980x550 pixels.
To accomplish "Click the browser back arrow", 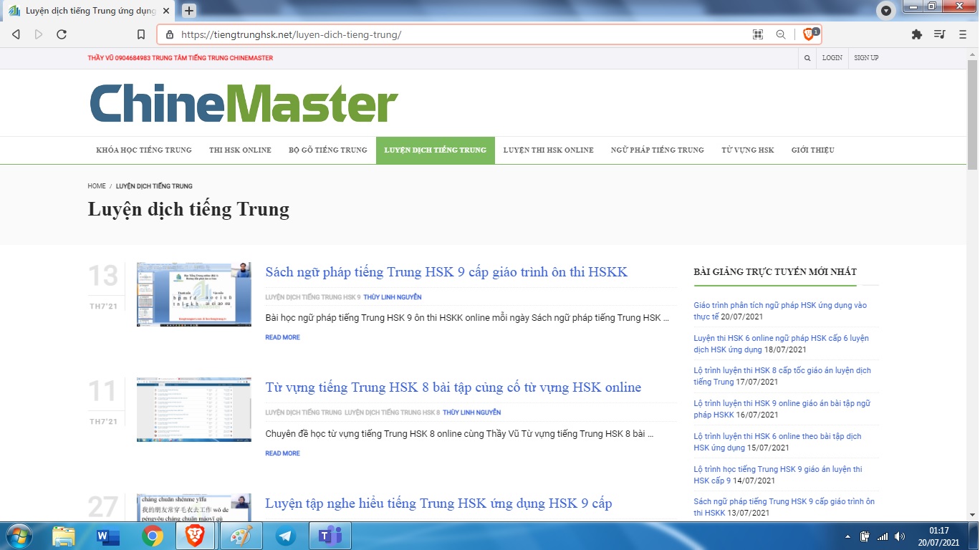I will [16, 34].
